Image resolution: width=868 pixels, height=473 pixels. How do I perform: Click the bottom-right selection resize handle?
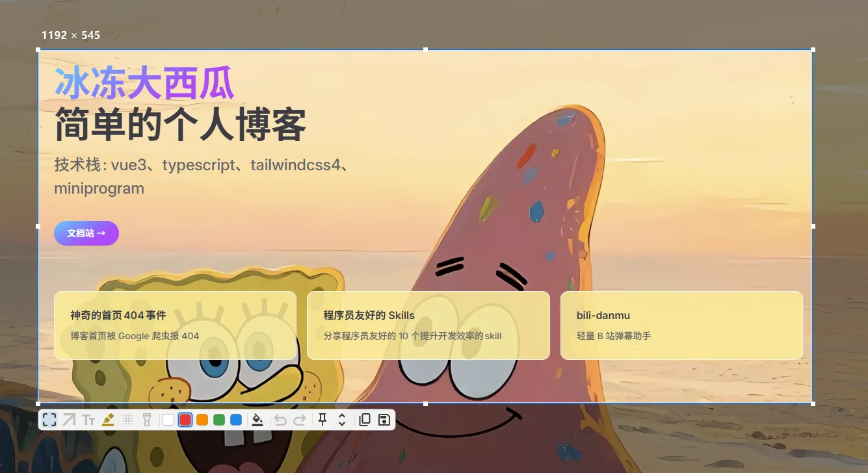[813, 403]
